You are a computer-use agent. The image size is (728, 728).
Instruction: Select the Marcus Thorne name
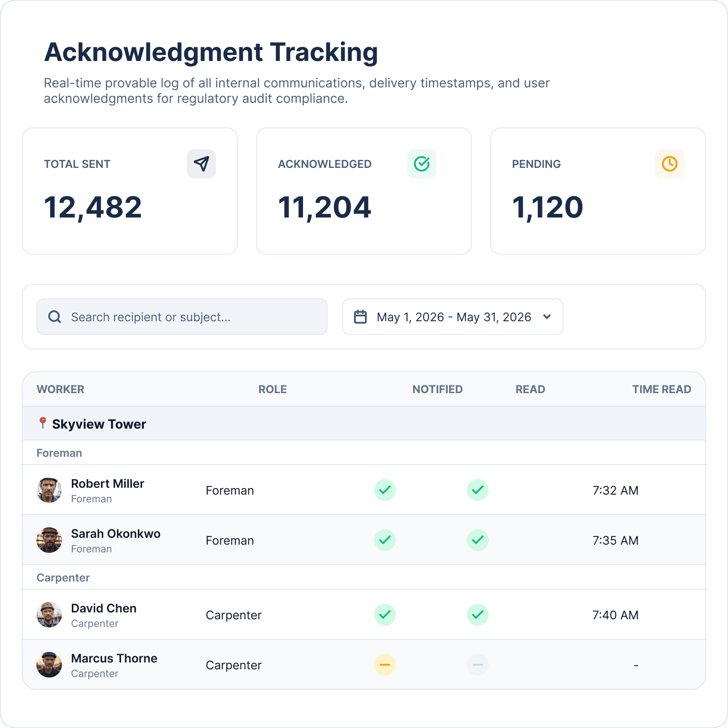(114, 658)
